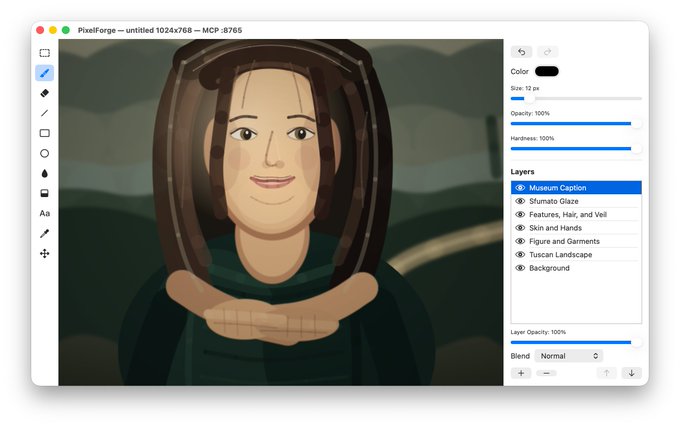
Task: Select the Eraser tool
Action: point(45,93)
